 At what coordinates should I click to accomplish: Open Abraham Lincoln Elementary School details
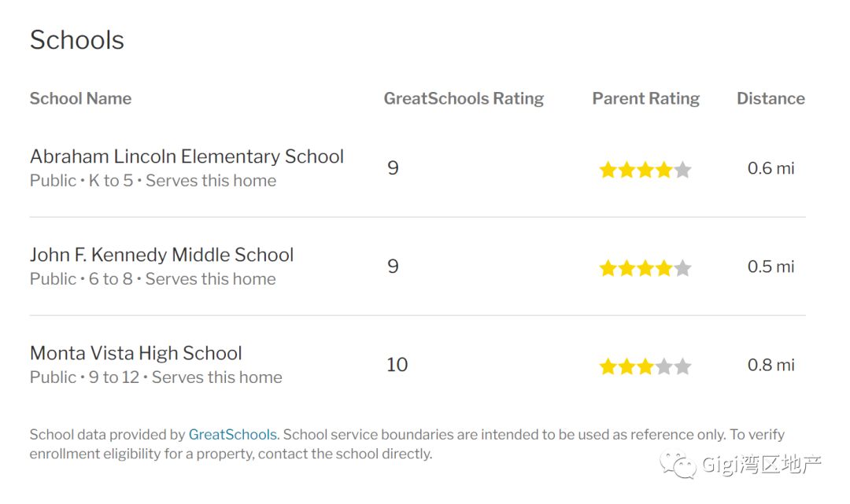187,156
